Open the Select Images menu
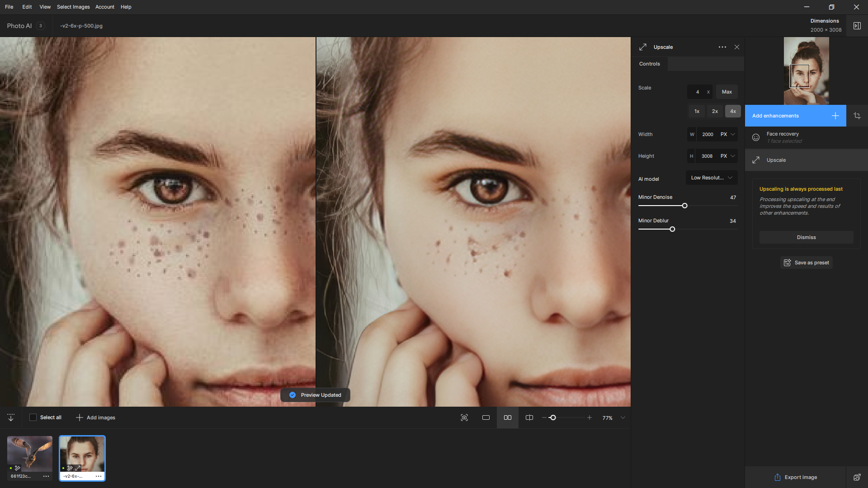Screen dimensions: 868x488 73,7
